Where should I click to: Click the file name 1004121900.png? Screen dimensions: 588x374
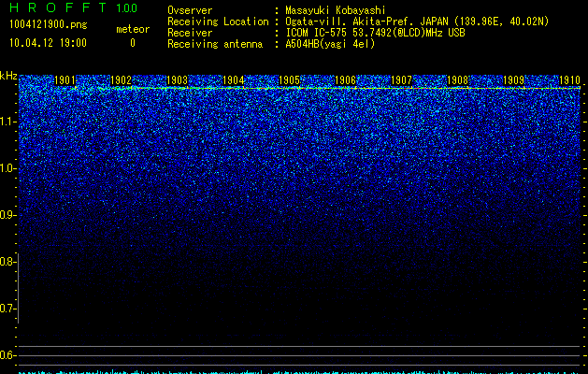[x=48, y=24]
